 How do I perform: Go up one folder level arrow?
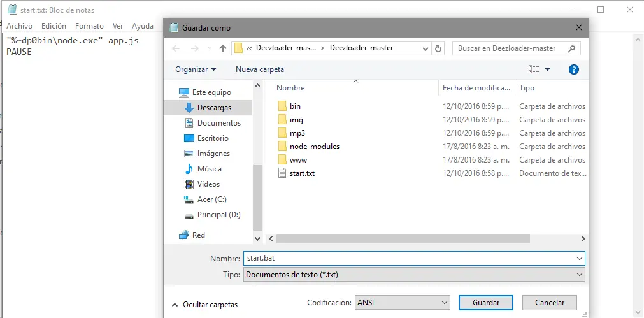[x=222, y=48]
